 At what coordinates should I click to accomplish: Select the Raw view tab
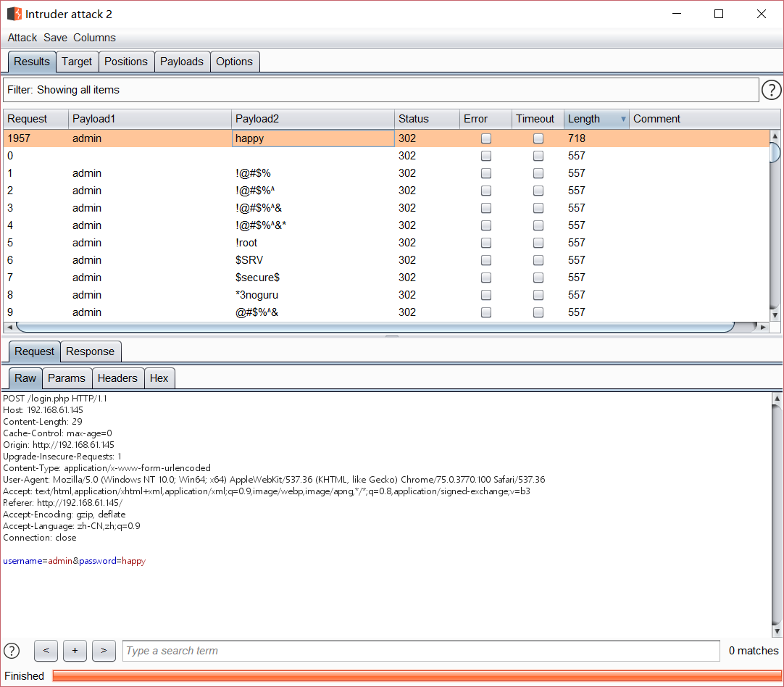coord(25,378)
